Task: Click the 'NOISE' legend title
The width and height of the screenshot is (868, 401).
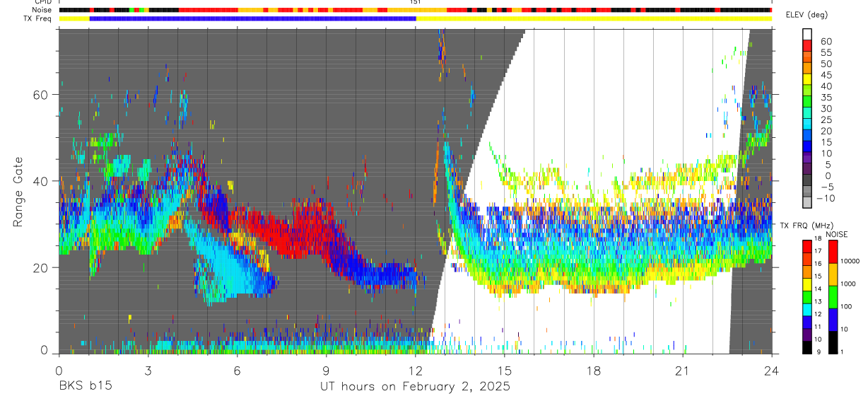Action: point(836,234)
